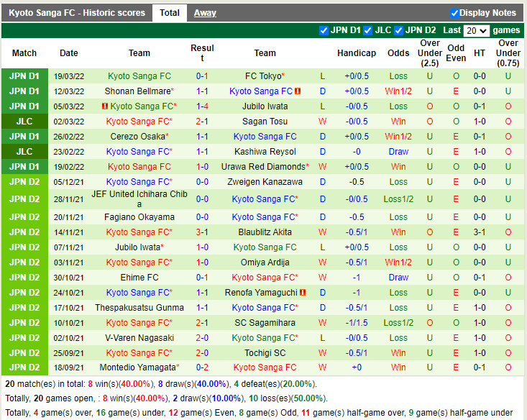Click red card icon in Shonan Bellmare match row
Image resolution: width=527 pixels, height=420 pixels.
(298, 91)
